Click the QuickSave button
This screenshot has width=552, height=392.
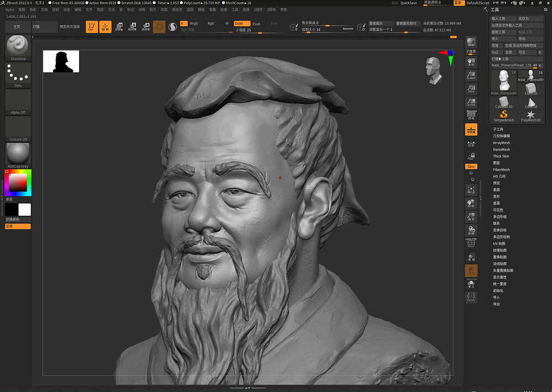(x=409, y=3)
